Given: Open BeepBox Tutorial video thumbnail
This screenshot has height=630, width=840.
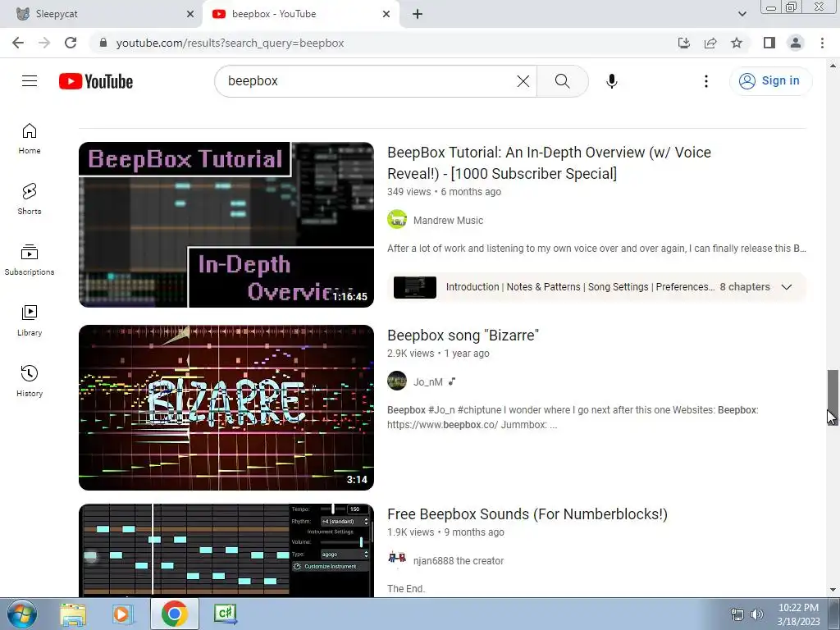Looking at the screenshot, I should pyautogui.click(x=226, y=225).
